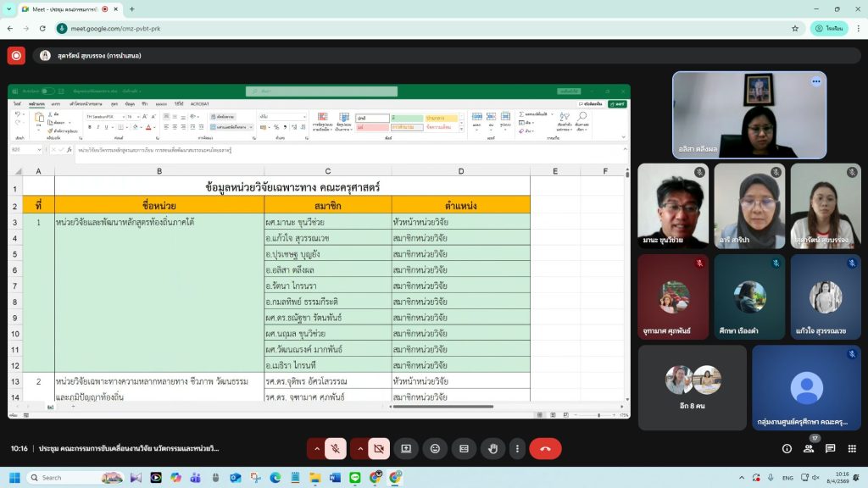Screen dimensions: 868x488
Task: Toggle closed captions in the call
Action: click(463, 449)
